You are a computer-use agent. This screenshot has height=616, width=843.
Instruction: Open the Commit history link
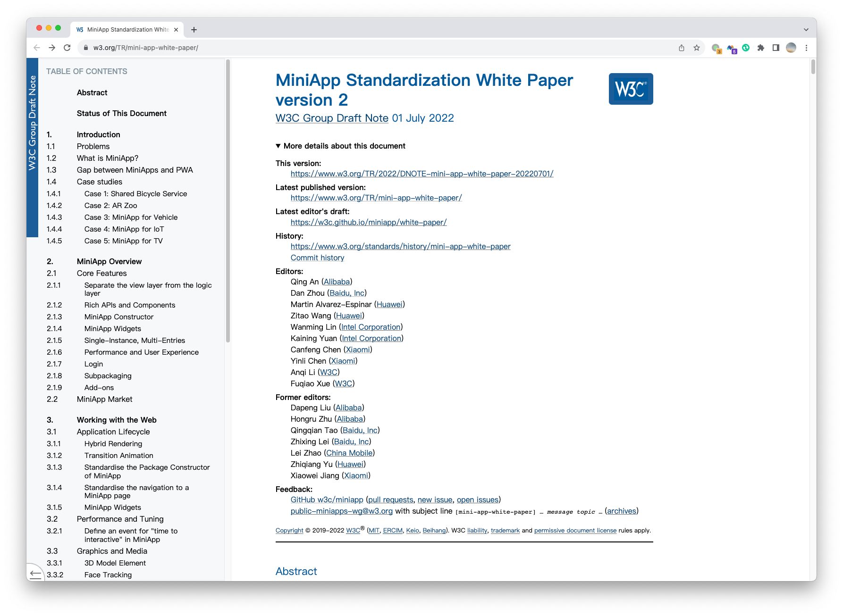[x=317, y=258]
